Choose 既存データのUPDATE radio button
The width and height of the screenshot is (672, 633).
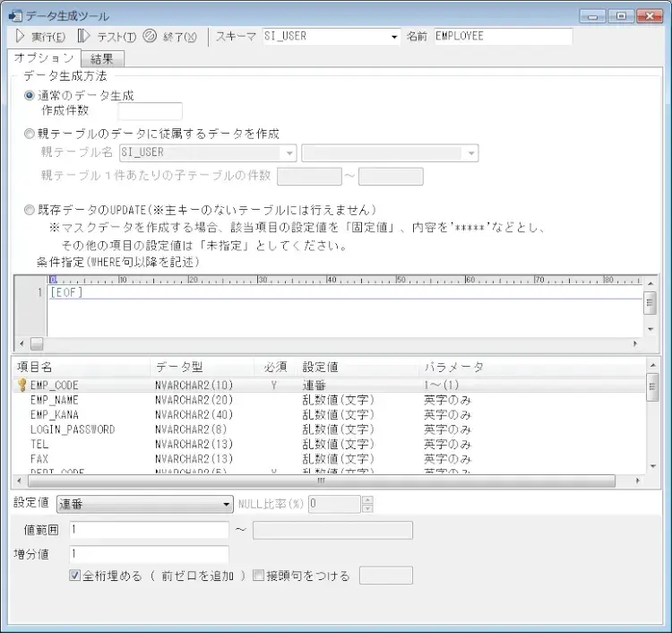30,210
